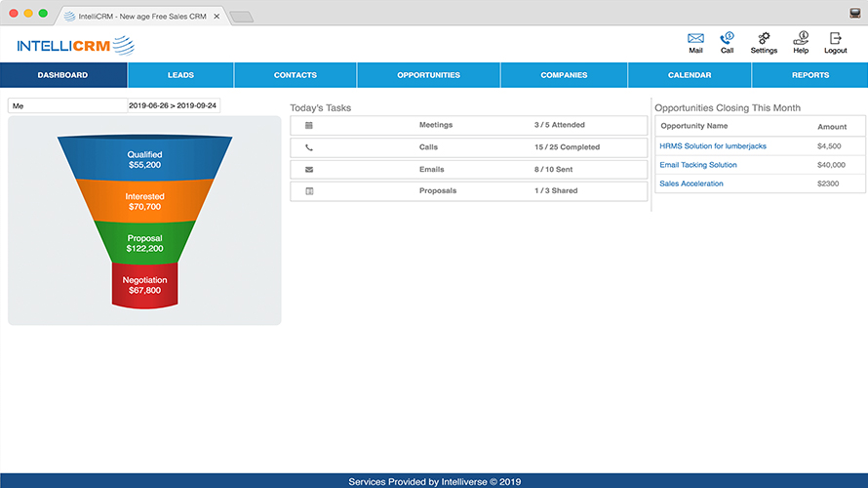Viewport: 868px width, 488px height.
Task: Go to the Dashboard tab
Action: point(63,75)
